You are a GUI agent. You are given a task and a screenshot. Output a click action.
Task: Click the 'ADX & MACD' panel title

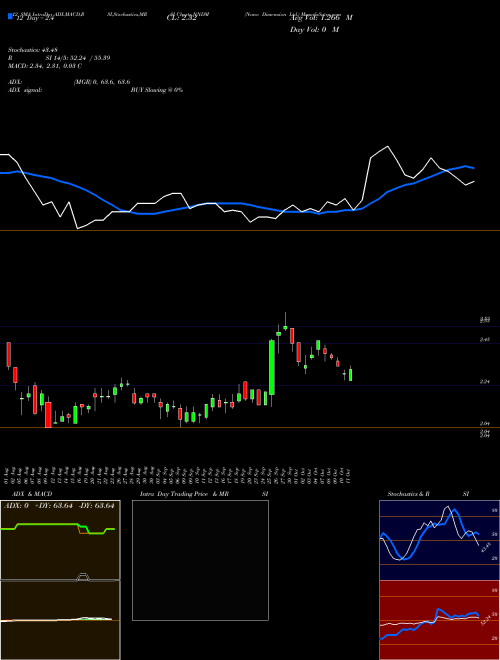[32, 494]
